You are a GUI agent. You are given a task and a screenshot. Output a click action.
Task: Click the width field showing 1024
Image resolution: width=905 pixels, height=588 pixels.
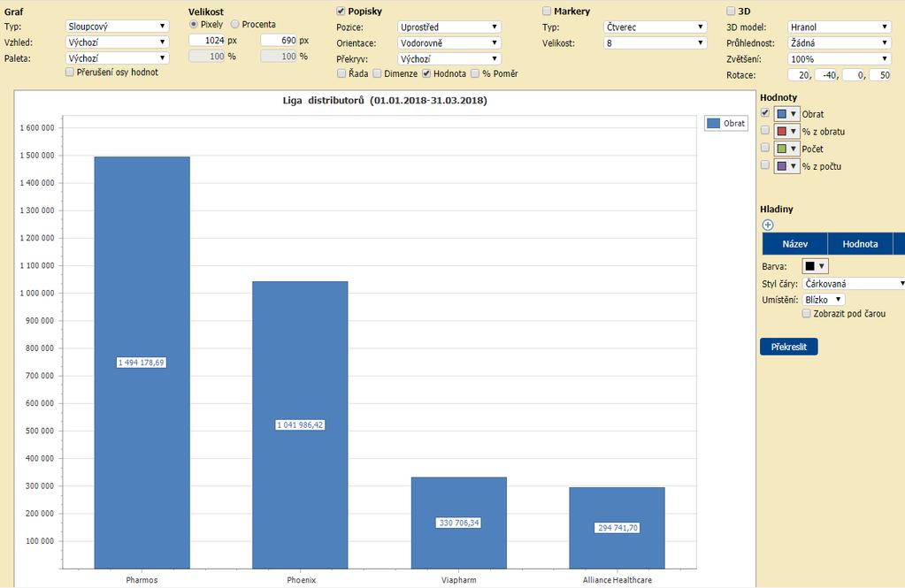pyautogui.click(x=207, y=41)
